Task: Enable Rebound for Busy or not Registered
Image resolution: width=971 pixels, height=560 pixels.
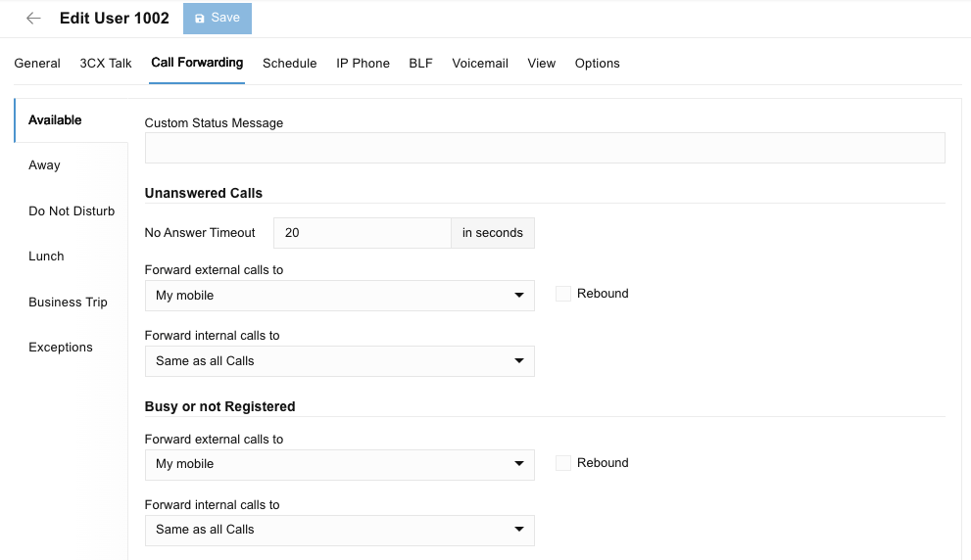Action: (x=563, y=463)
